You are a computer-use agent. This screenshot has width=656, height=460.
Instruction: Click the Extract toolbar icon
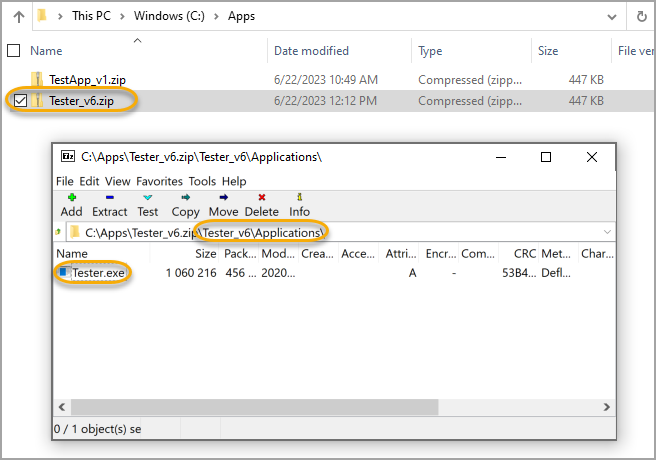109,204
